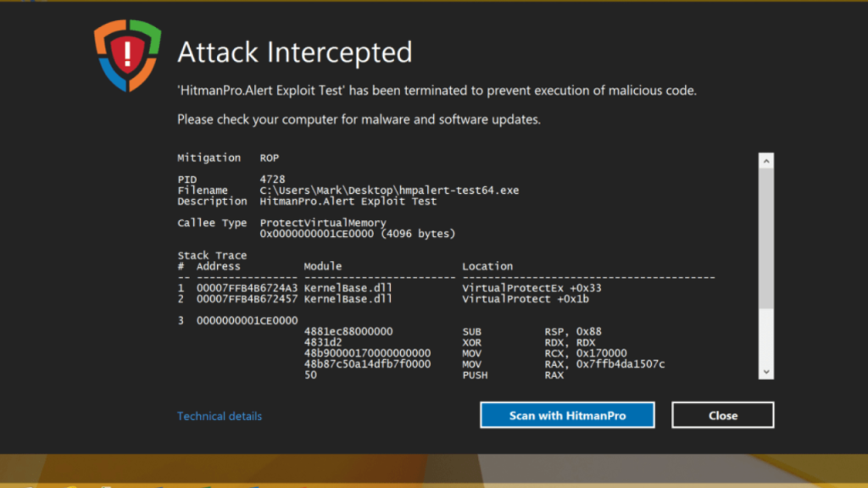Screen dimensions: 868x488
Task: Click the HitmanPro.Alert shield logo
Action: tap(127, 55)
